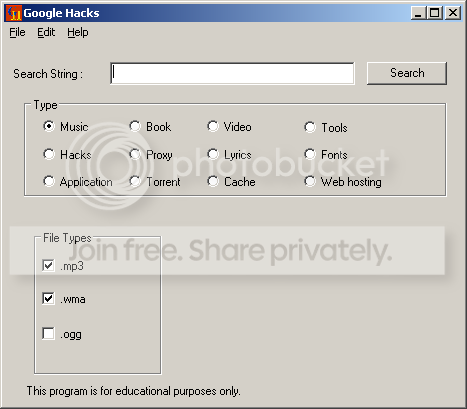Choose the Video type option
This screenshot has height=409, width=467.
213,127
